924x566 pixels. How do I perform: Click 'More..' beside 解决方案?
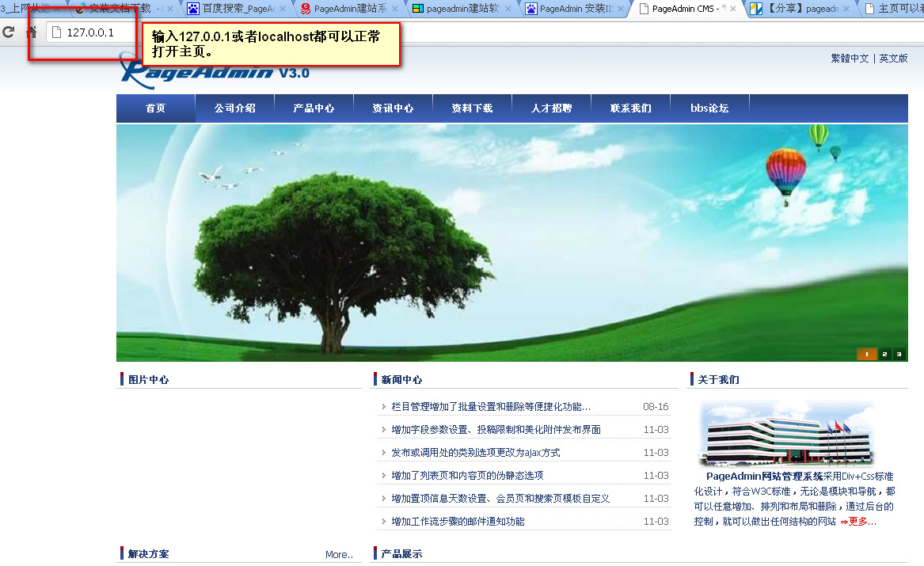pyautogui.click(x=339, y=554)
